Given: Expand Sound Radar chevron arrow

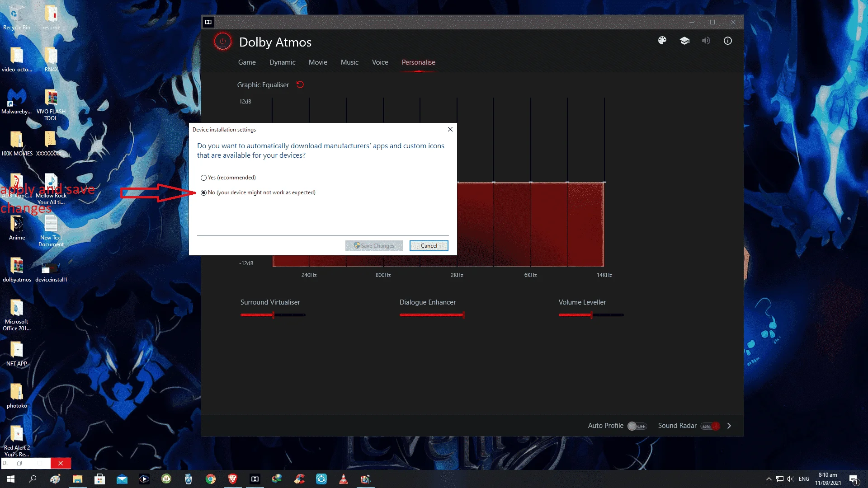Looking at the screenshot, I should click(729, 426).
